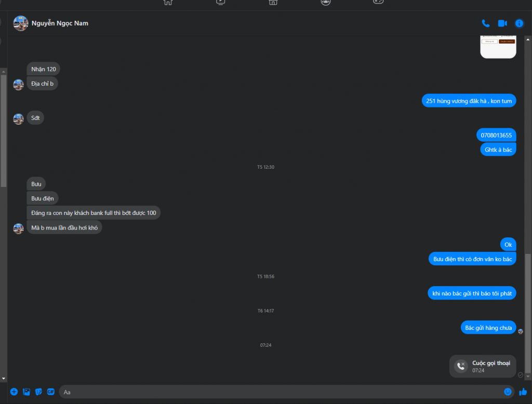Screen dimensions: 532x404
Task: Send a thumbs-up like
Action: point(523,392)
